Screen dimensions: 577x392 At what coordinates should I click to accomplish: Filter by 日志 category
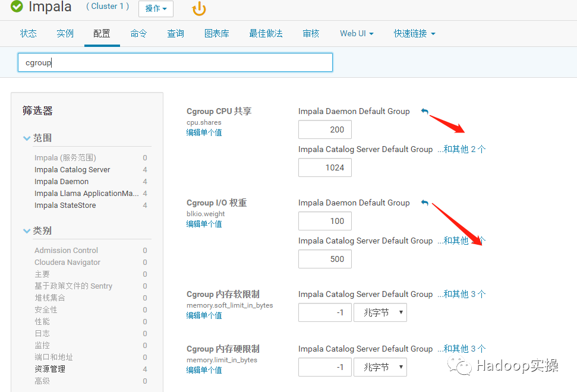[42, 334]
